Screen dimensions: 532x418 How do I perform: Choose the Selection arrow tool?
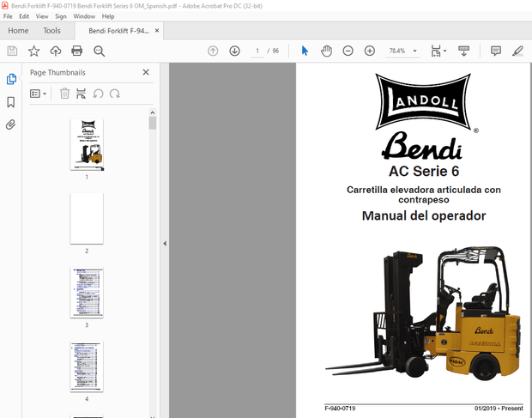pyautogui.click(x=305, y=51)
